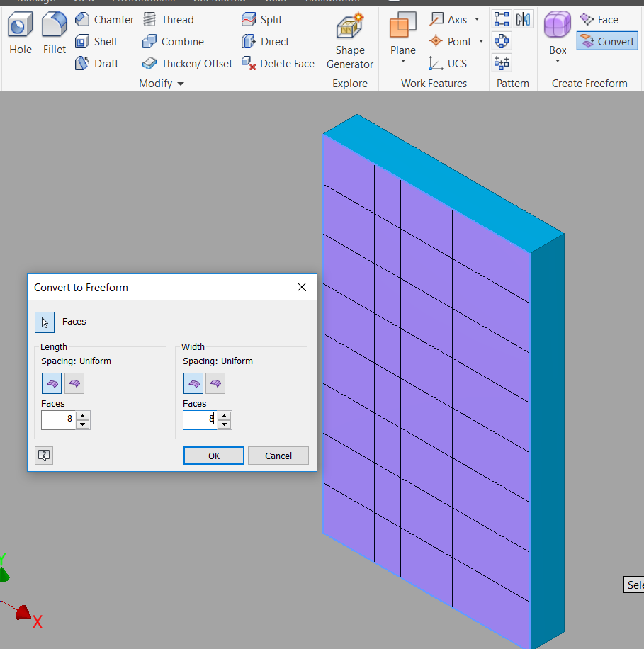The height and width of the screenshot is (649, 644).
Task: Open the Environments ribbon tab
Action: pyautogui.click(x=143, y=1)
